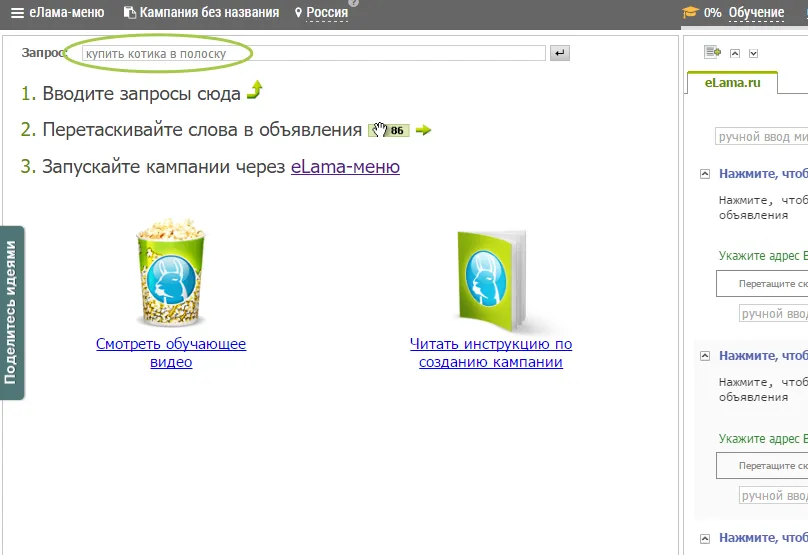The width and height of the screenshot is (808, 555).
Task: Open the eLama-меню hamburger icon
Action: click(x=17, y=13)
